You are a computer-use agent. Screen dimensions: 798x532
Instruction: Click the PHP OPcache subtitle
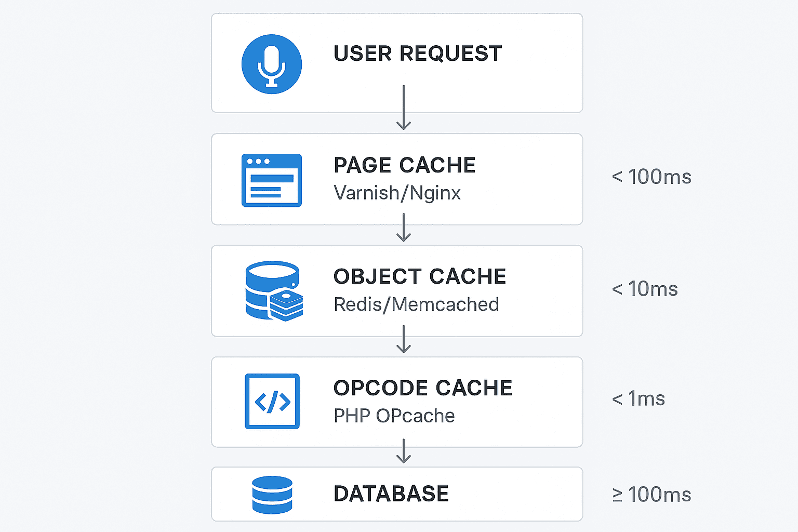(394, 416)
